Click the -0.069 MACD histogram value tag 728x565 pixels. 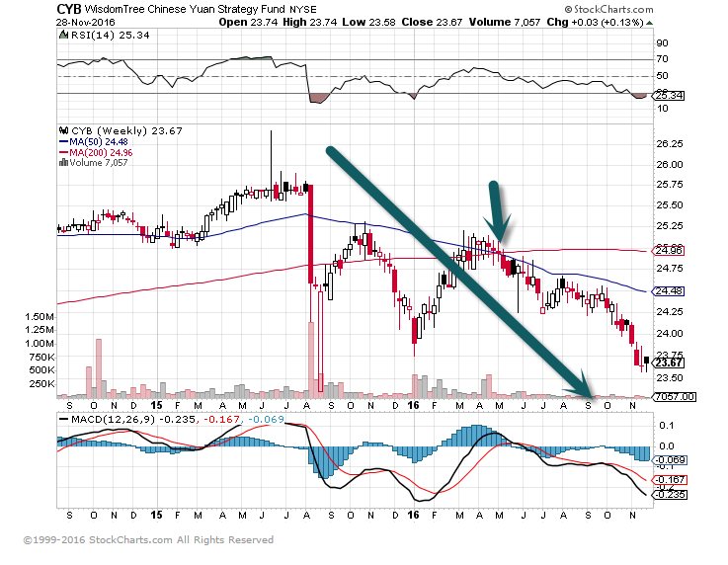point(670,460)
